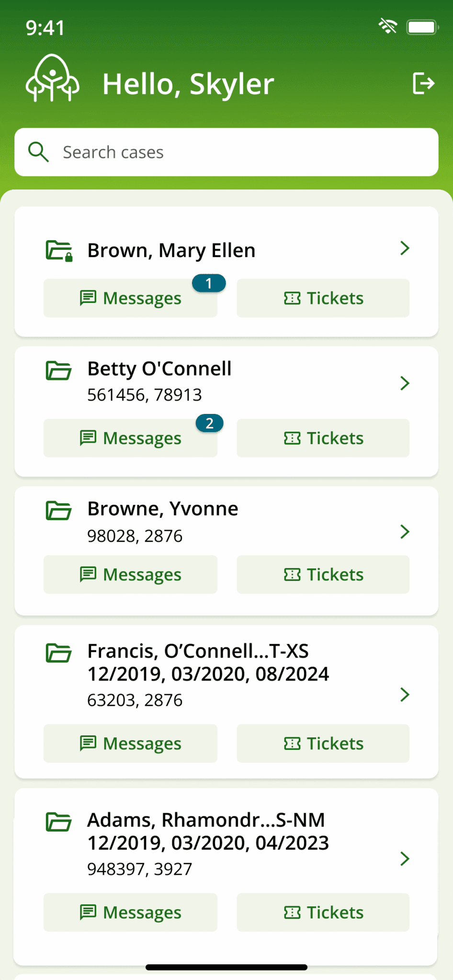Tap folder icon for Francis, O'Connell case

(x=58, y=653)
